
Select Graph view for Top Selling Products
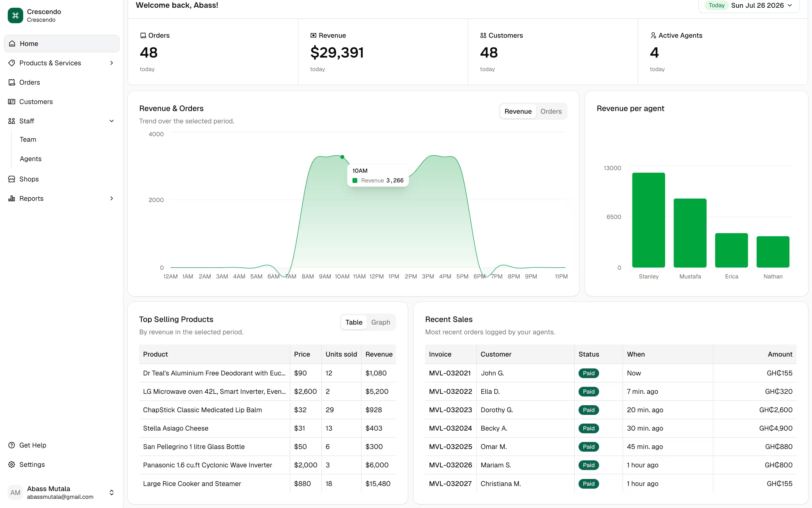click(380, 322)
